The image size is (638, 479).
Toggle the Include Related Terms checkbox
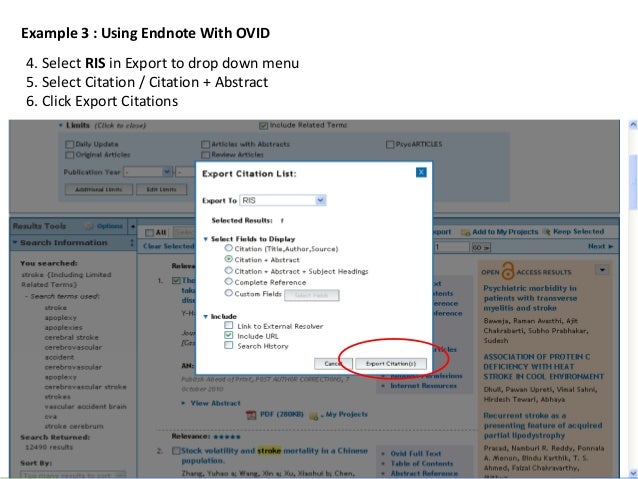pos(263,126)
